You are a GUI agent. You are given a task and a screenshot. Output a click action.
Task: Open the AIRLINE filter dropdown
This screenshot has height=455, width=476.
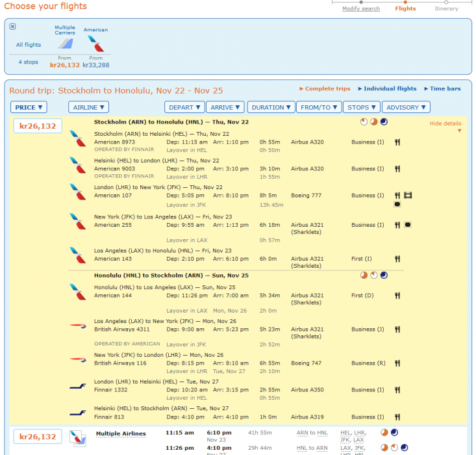(89, 107)
